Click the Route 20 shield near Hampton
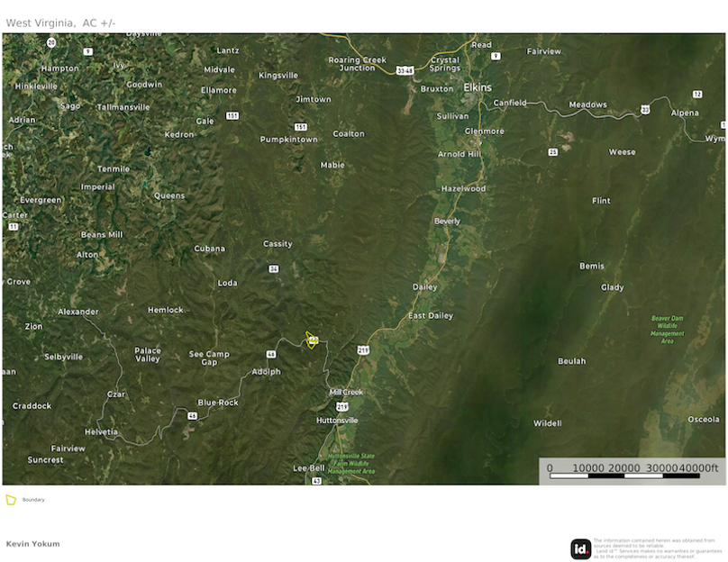 (x=51, y=42)
